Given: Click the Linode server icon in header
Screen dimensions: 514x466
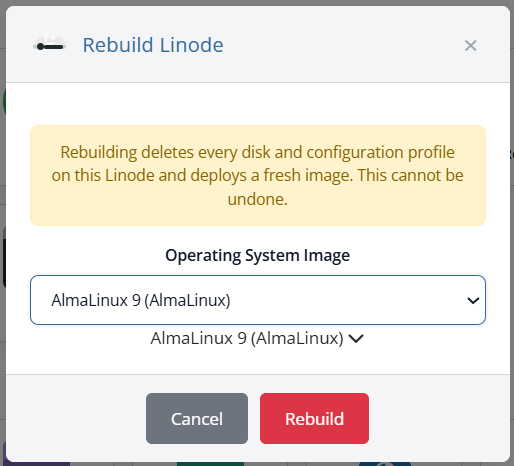Looking at the screenshot, I should coord(50,45).
